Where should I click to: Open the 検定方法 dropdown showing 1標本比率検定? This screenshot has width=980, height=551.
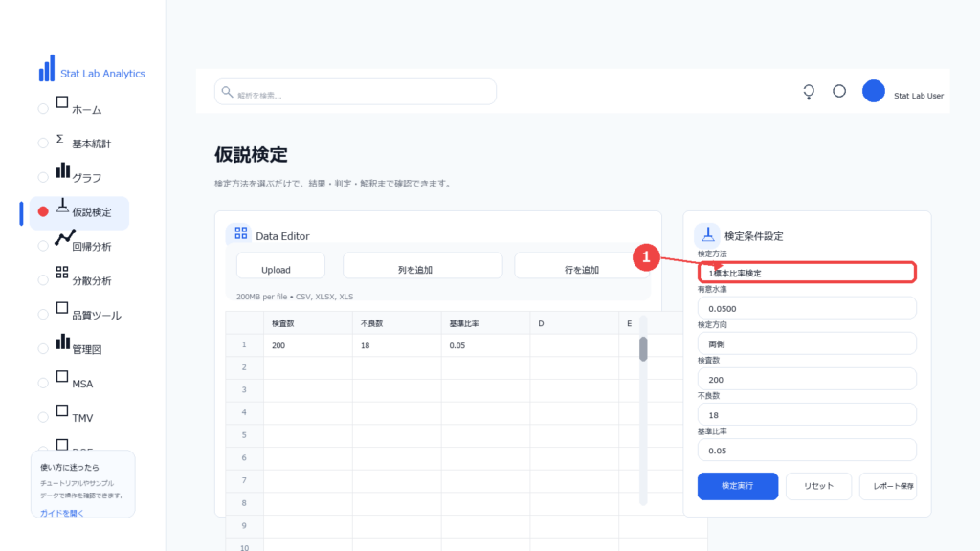pos(807,273)
